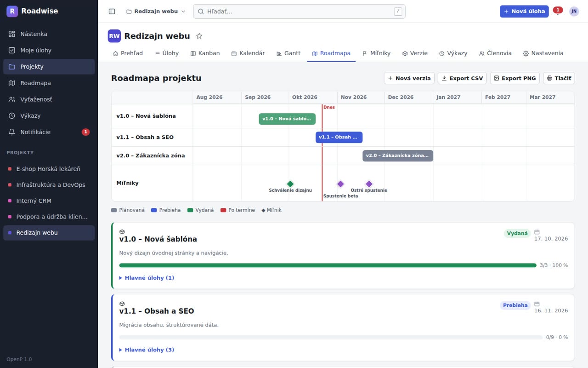Click the RW project badge
This screenshot has height=368, width=588.
point(114,36)
